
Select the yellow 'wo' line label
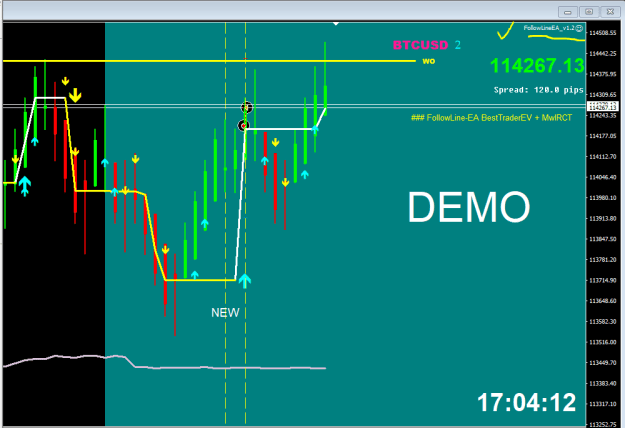[x=428, y=61]
